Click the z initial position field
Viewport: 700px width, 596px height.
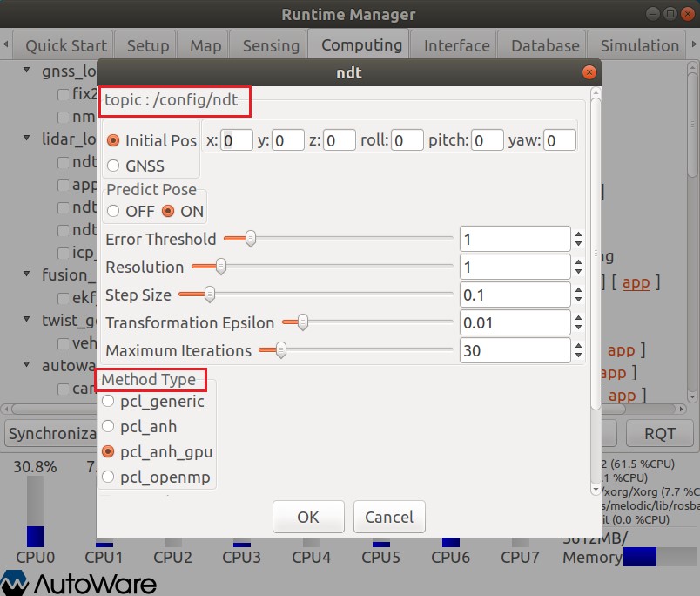pos(340,141)
